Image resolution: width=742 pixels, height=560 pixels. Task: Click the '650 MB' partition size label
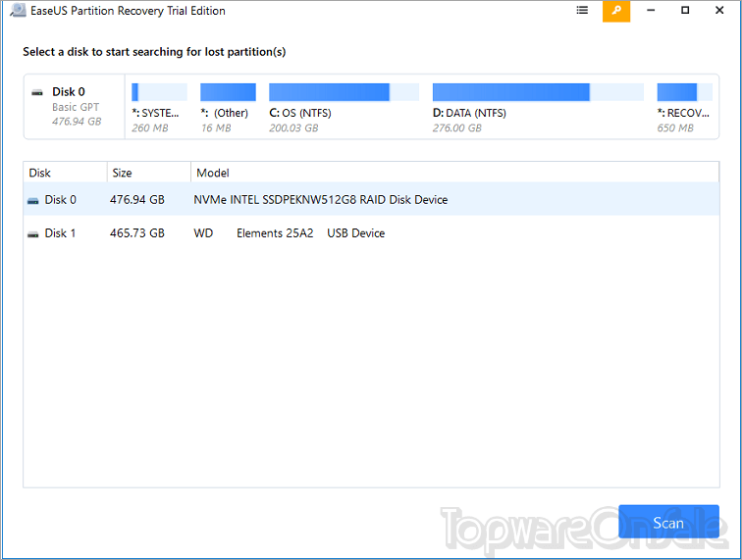[675, 128]
